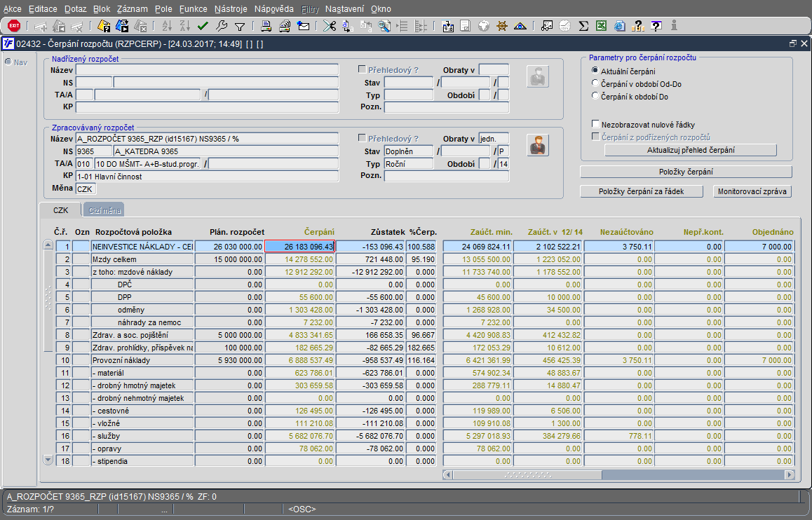Switch to the CZK tab
812x520 pixels.
tap(60, 210)
